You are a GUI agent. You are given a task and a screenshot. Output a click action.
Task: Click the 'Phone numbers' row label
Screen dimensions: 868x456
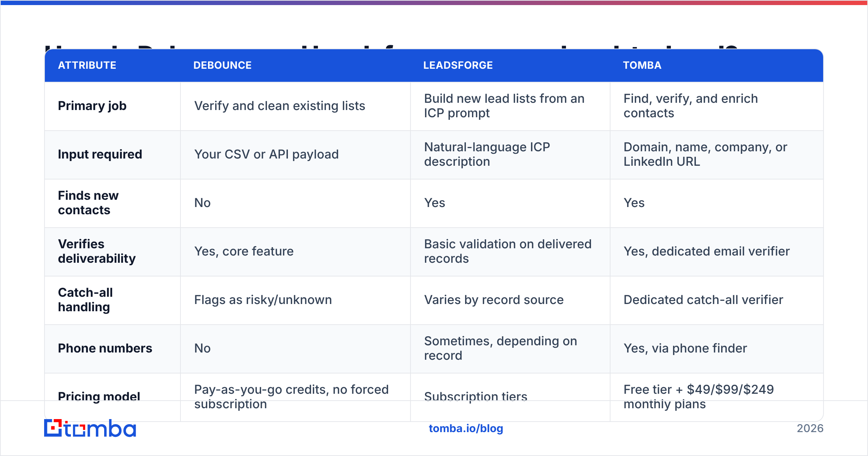pos(105,348)
